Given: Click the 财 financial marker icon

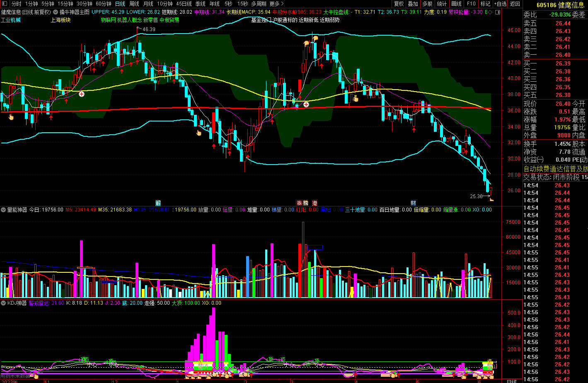Looking at the screenshot, I should click(x=413, y=203).
